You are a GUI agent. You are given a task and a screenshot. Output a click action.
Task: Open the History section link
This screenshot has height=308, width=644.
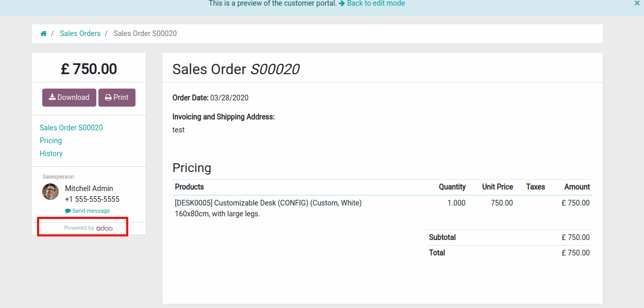pos(51,153)
